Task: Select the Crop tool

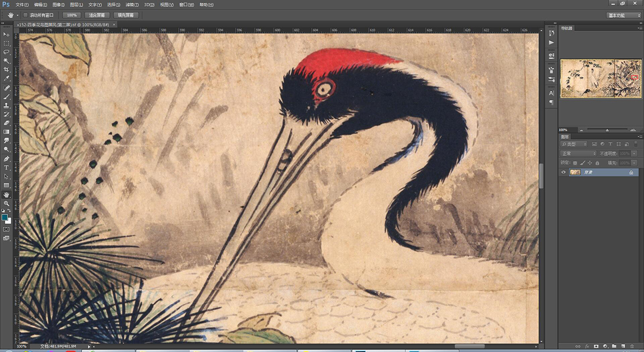Action: [6, 69]
